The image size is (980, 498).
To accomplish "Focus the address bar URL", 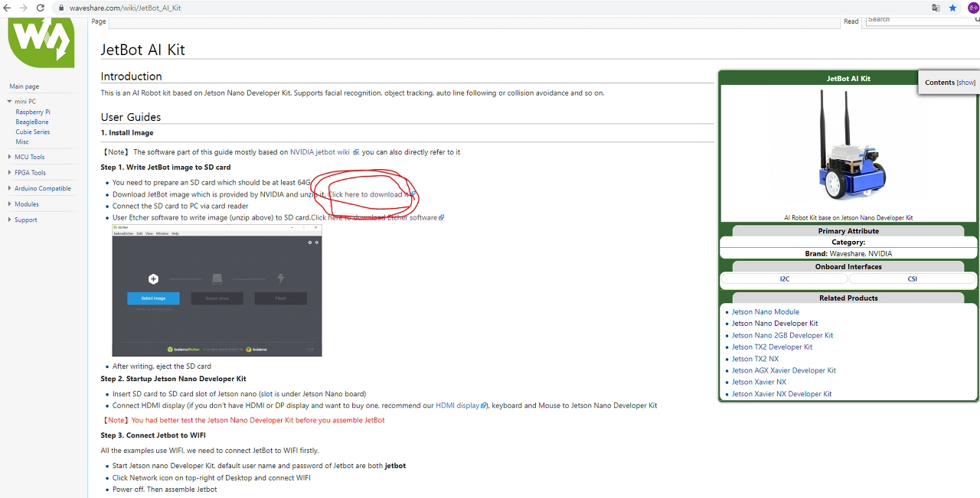I will 127,8.
